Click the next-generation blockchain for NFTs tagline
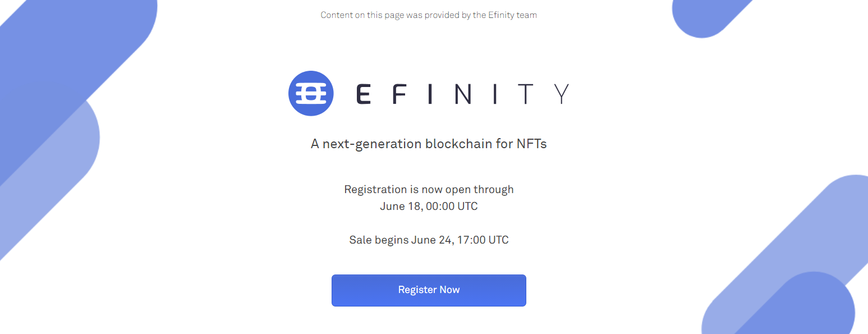Screen dimensions: 868x334 pos(429,144)
